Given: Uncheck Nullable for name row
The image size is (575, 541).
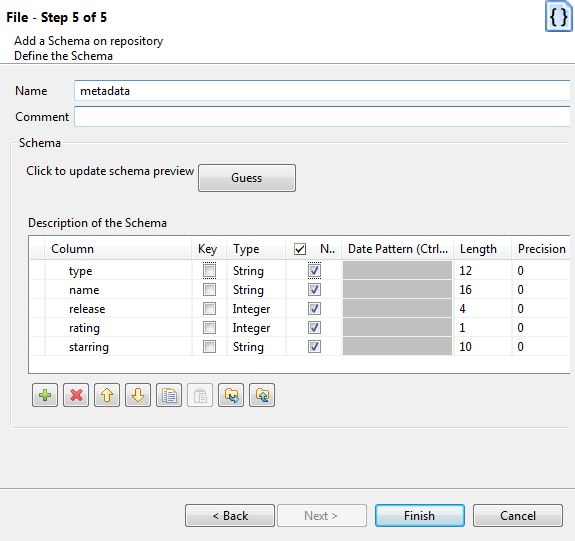Looking at the screenshot, I should (x=314, y=290).
